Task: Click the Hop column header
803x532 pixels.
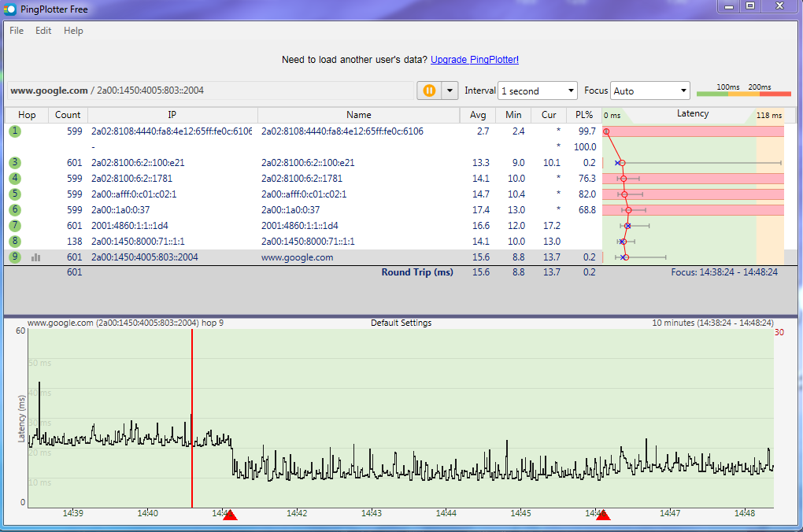Action: tap(27, 115)
